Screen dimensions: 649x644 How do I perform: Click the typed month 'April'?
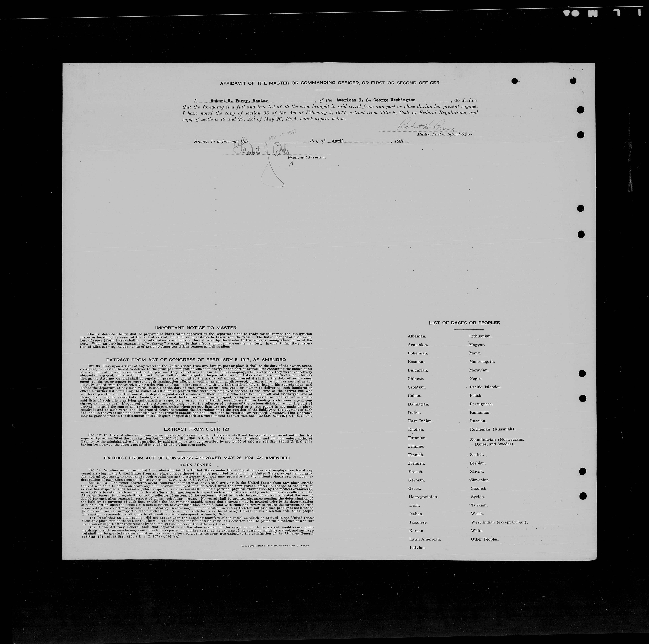pyautogui.click(x=338, y=141)
